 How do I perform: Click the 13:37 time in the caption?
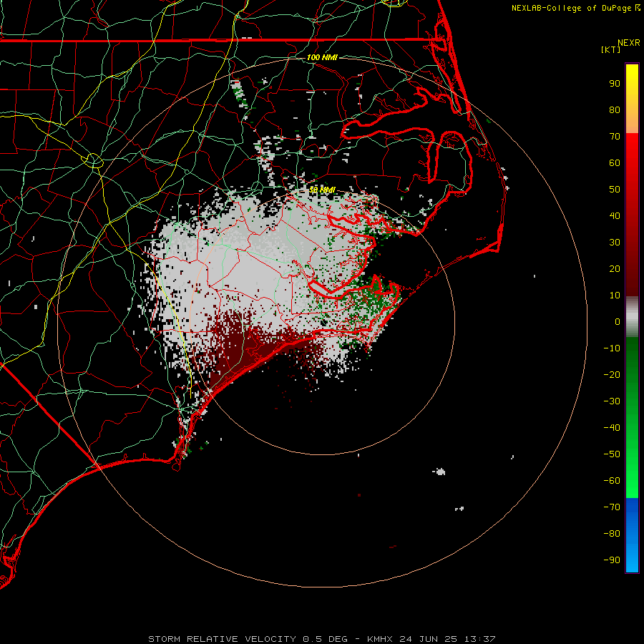(x=479, y=639)
